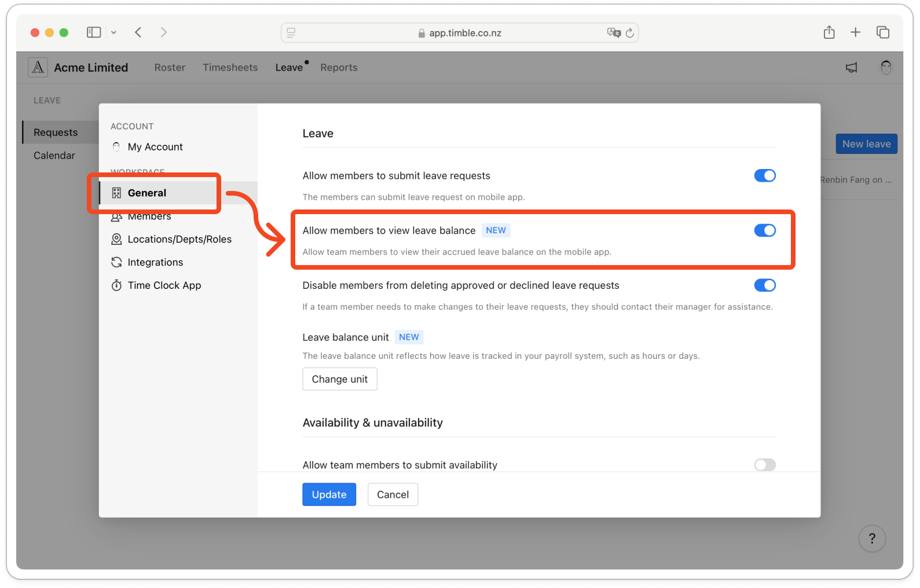Viewport: 920px width, 588px height.
Task: Toggle Allow team members to submit availability
Action: point(765,465)
